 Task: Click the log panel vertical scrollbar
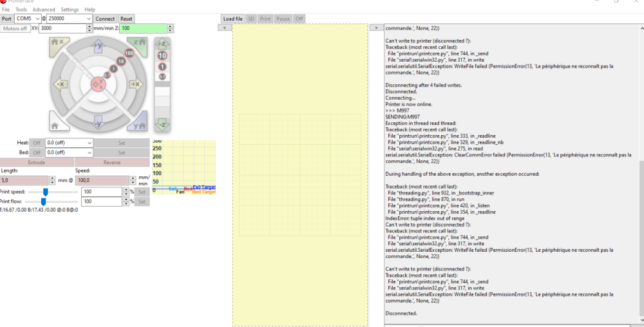point(641,175)
